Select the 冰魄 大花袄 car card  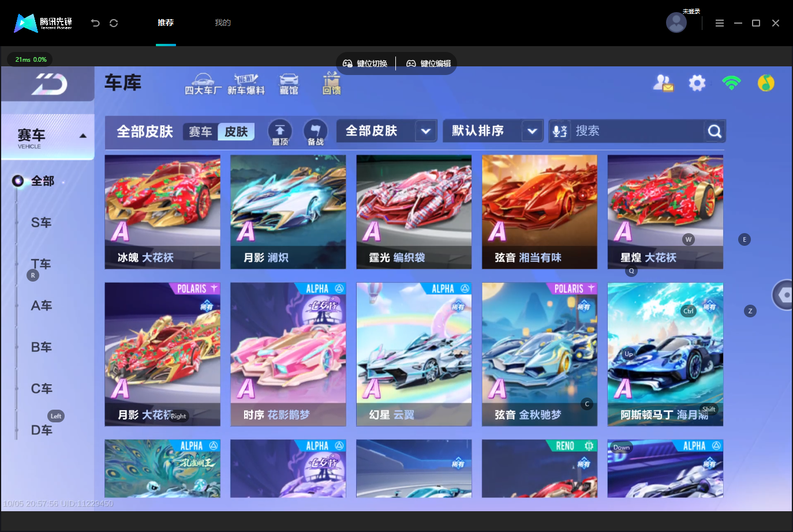[x=163, y=212]
